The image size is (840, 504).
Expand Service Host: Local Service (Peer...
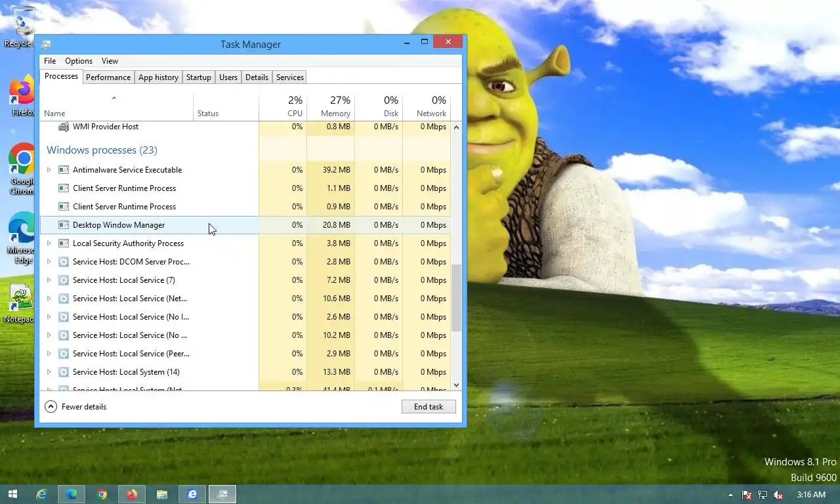pyautogui.click(x=49, y=354)
